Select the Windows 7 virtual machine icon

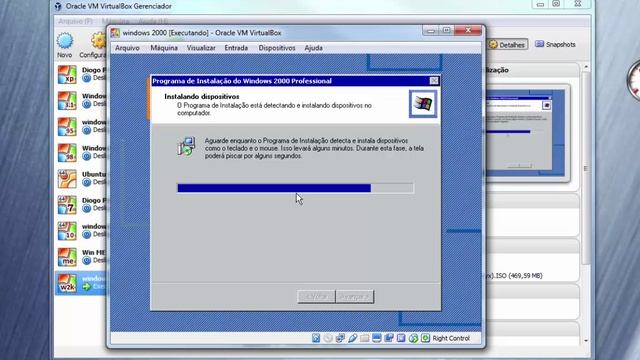(67, 205)
